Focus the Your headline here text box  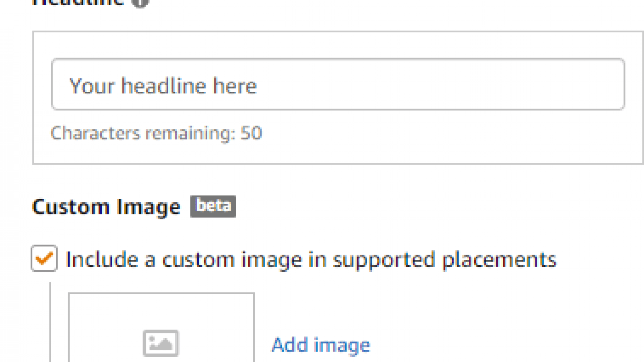[338, 84]
